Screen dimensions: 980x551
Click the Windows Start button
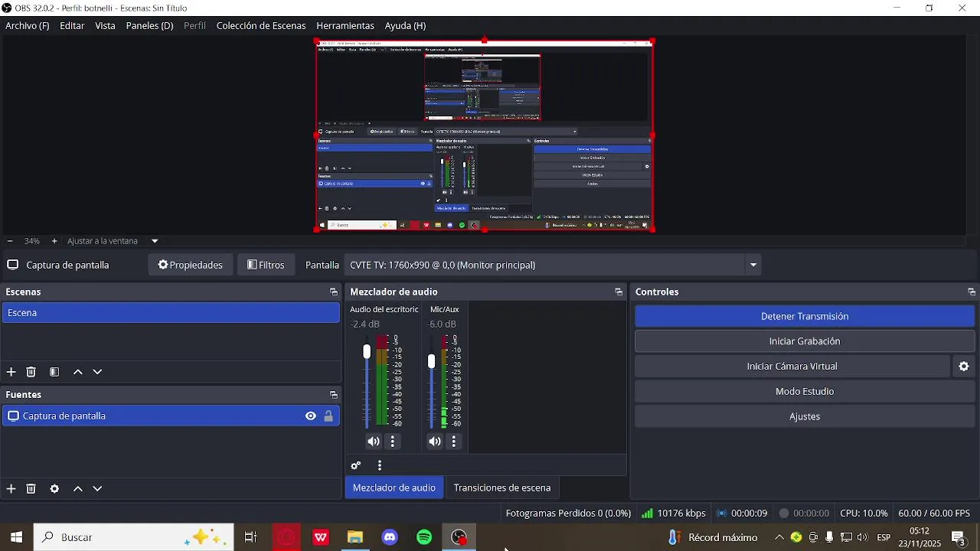click(16, 537)
